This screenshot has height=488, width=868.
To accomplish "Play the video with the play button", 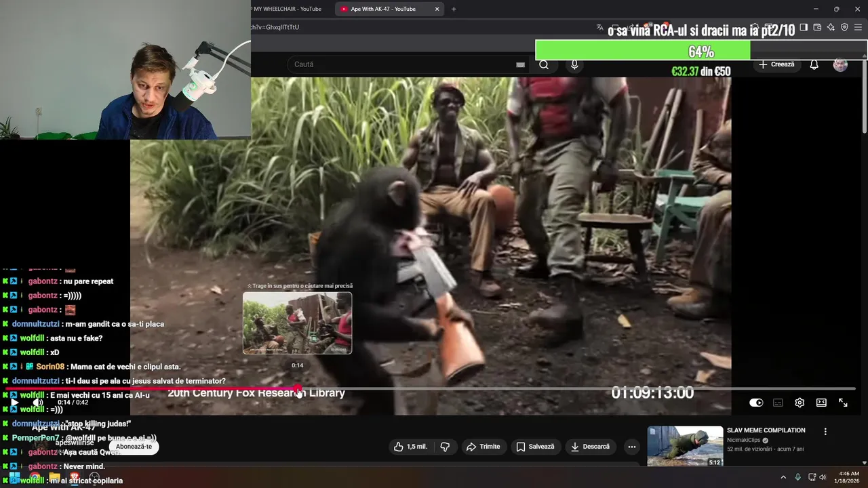I will click(14, 403).
